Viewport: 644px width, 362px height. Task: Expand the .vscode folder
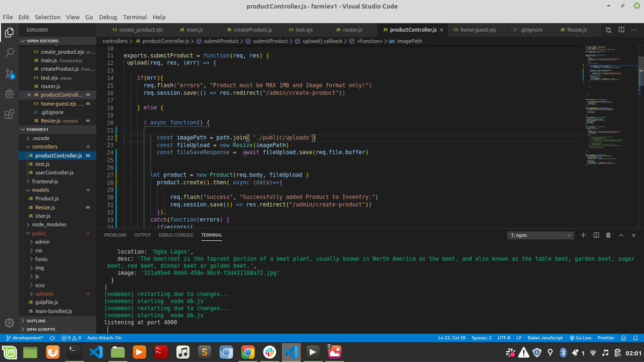coord(41,138)
